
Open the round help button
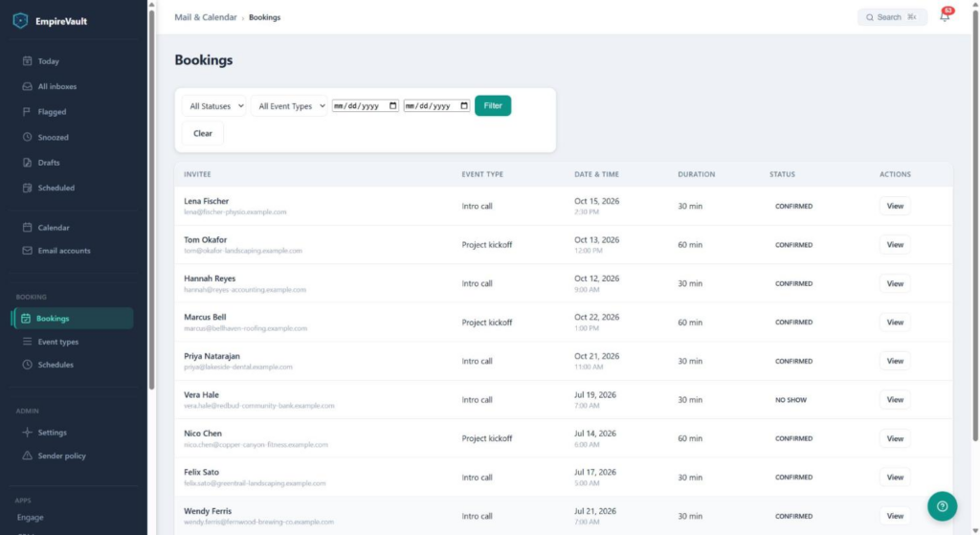tap(942, 506)
